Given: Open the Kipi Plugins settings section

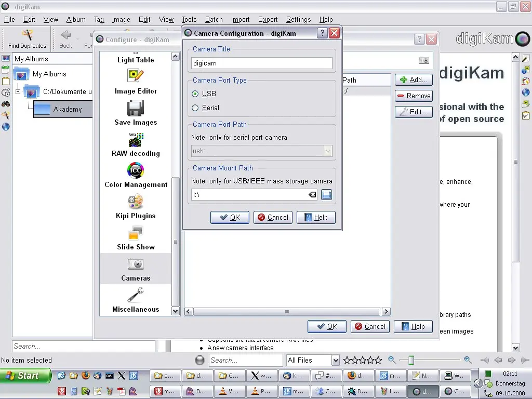Looking at the screenshot, I should pos(135,205).
